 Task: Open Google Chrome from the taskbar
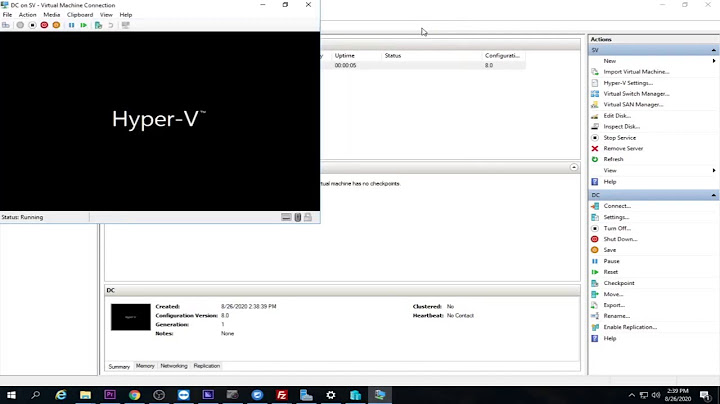pyautogui.click(x=135, y=395)
